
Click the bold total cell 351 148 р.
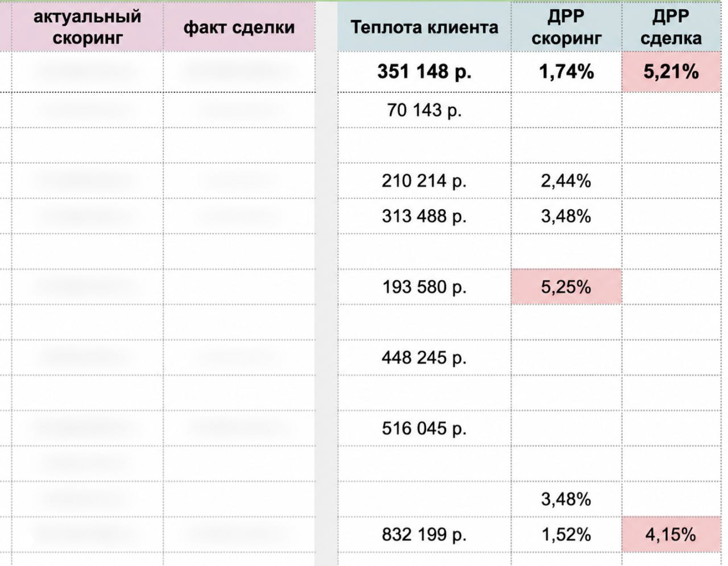click(x=424, y=72)
